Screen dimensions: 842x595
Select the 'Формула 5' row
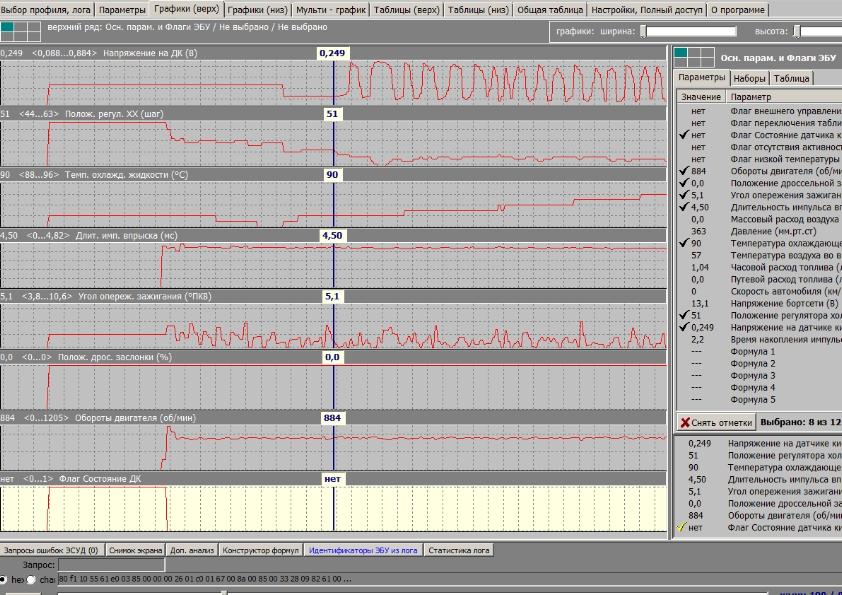tap(759, 400)
